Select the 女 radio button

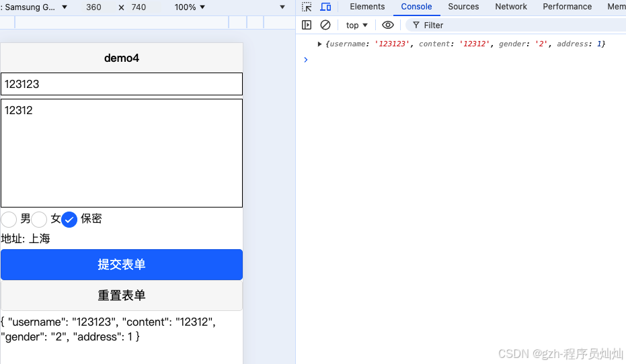(x=40, y=219)
